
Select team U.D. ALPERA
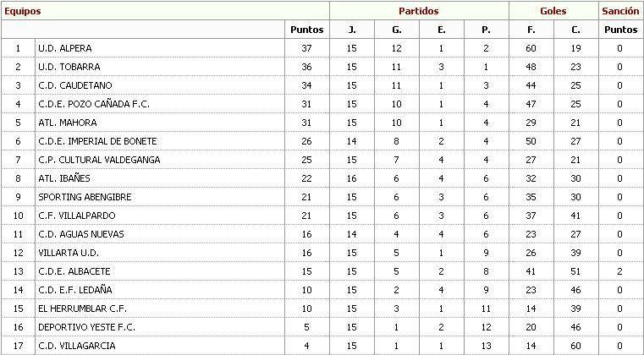[x=65, y=48]
